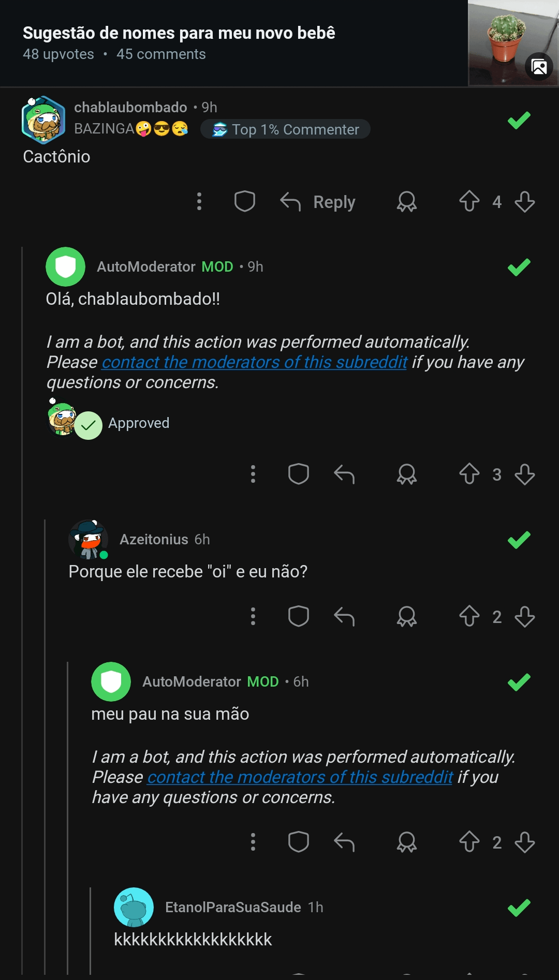Open the post title 'Sugestão de nomes para meu novo bebê'
Viewport: 559px width, 980px height.
click(179, 33)
